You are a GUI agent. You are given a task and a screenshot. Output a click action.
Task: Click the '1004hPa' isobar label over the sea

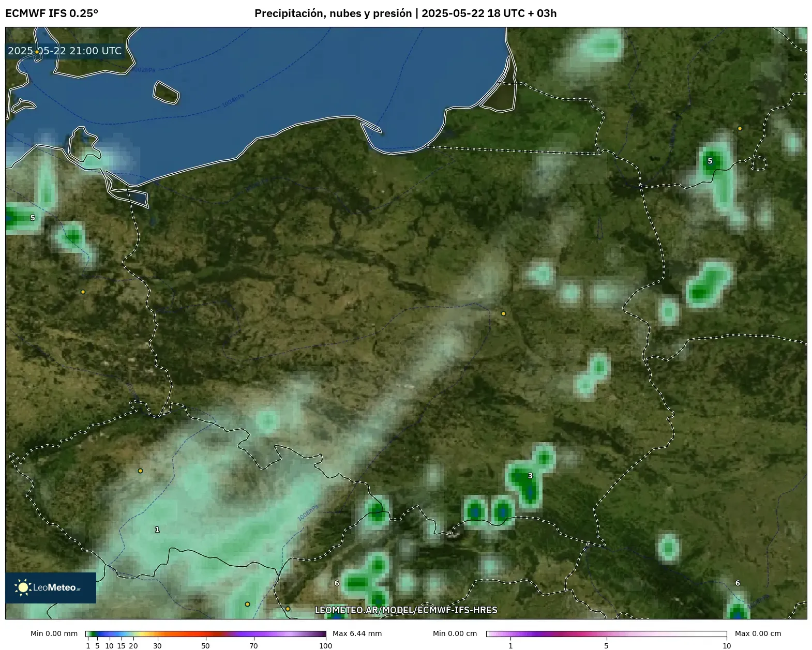(x=233, y=101)
